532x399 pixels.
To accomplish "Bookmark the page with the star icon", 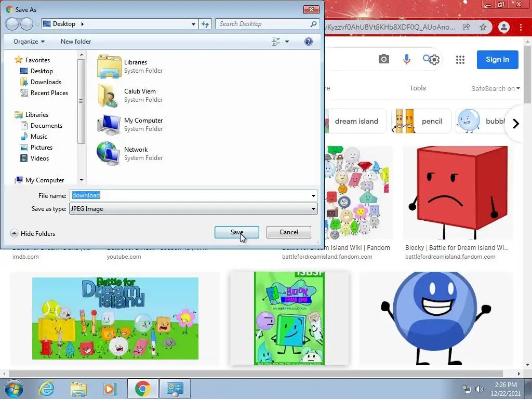I will tap(483, 27).
